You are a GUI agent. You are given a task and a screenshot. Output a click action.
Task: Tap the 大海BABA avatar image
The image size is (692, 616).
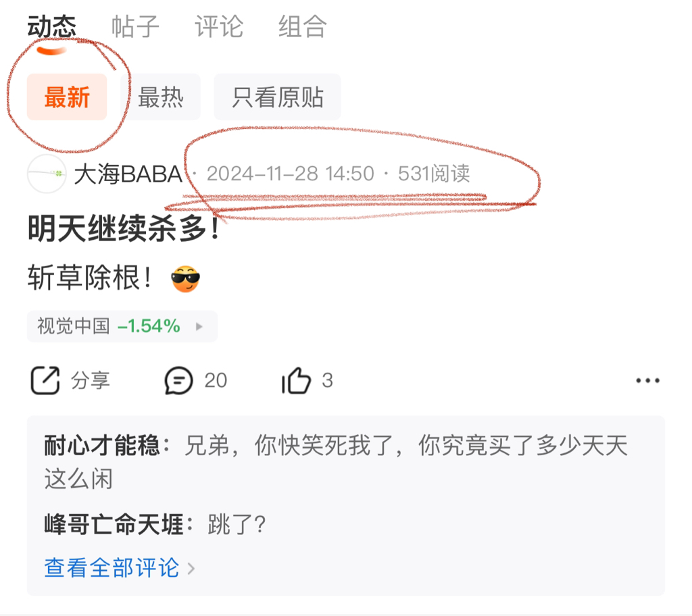(47, 174)
